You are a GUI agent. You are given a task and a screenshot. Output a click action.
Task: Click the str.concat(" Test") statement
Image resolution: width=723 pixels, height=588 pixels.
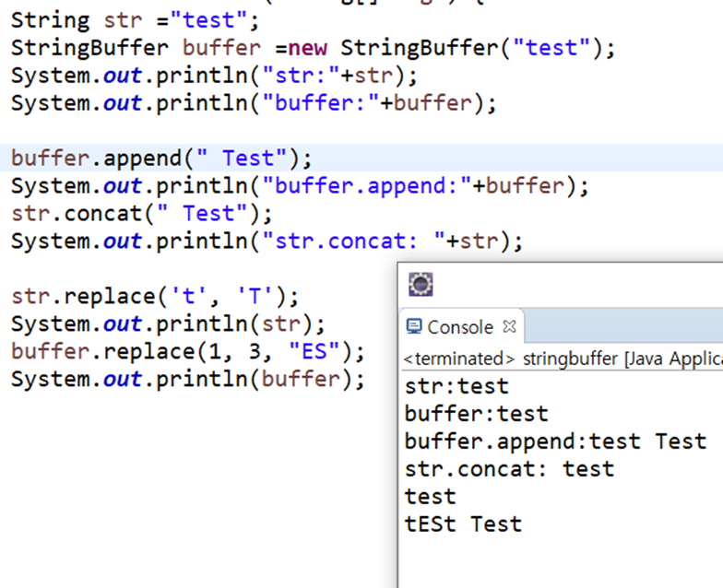click(x=142, y=214)
